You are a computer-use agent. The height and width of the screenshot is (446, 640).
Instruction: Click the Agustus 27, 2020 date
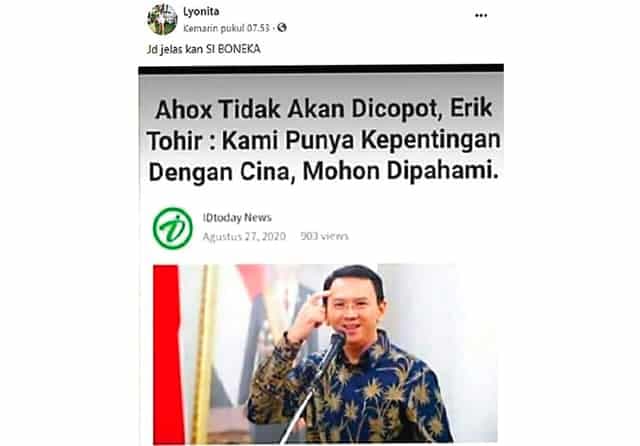244,236
